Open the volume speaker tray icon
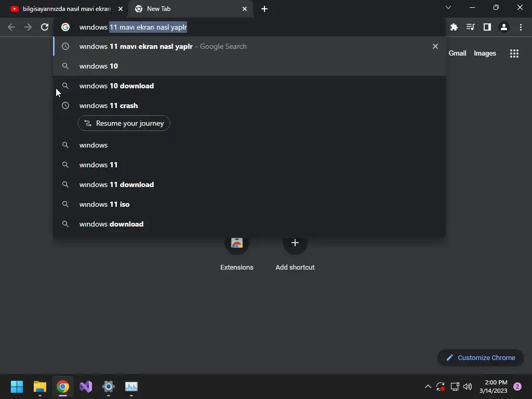This screenshot has height=399, width=532. coord(468,387)
